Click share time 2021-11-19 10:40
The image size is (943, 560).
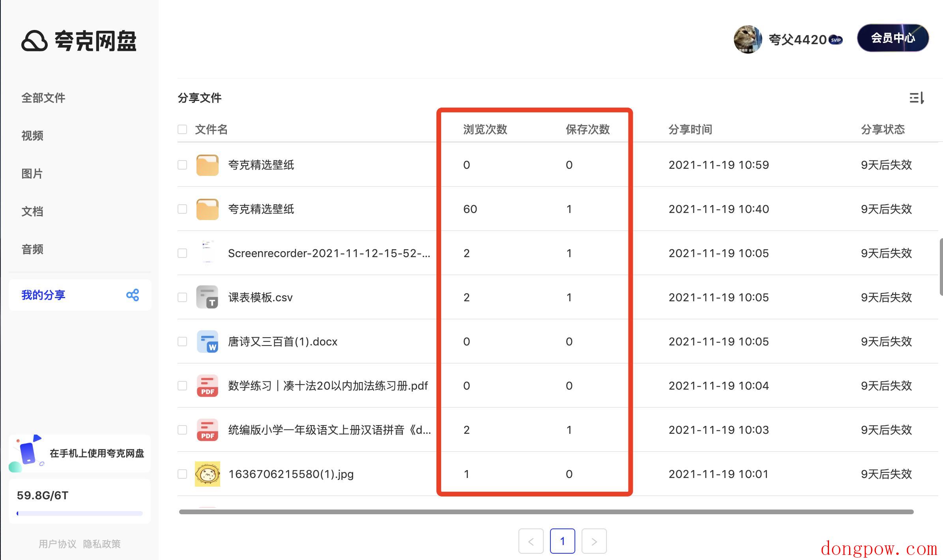point(719,209)
